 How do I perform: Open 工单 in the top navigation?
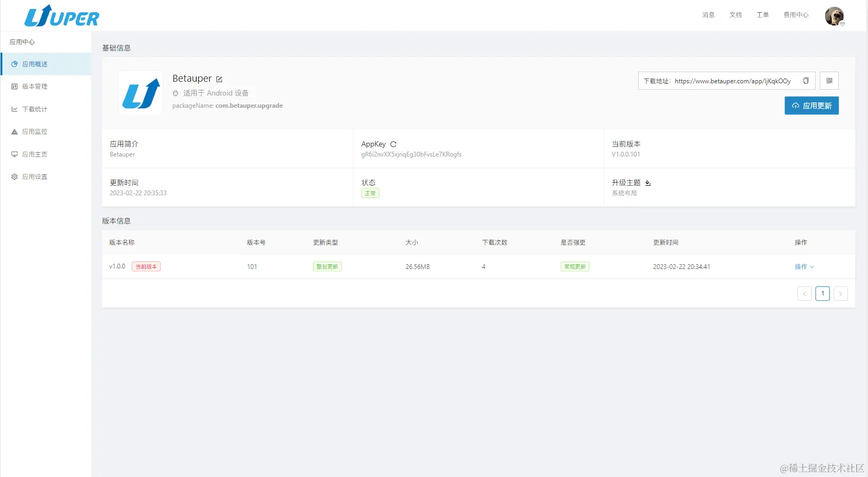762,15
